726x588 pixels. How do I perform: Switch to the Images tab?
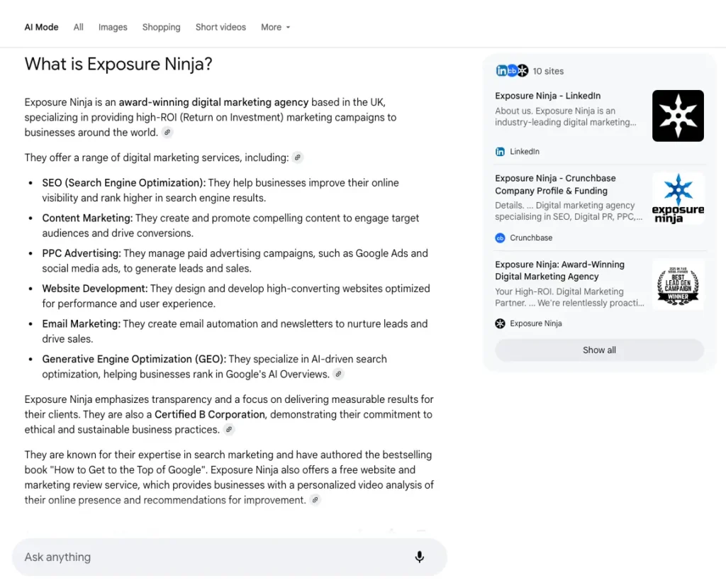pos(113,28)
